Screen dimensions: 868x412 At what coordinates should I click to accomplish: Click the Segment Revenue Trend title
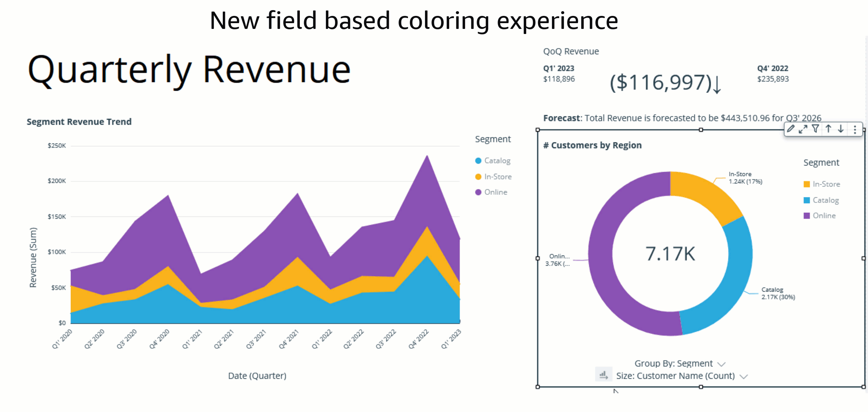click(79, 122)
